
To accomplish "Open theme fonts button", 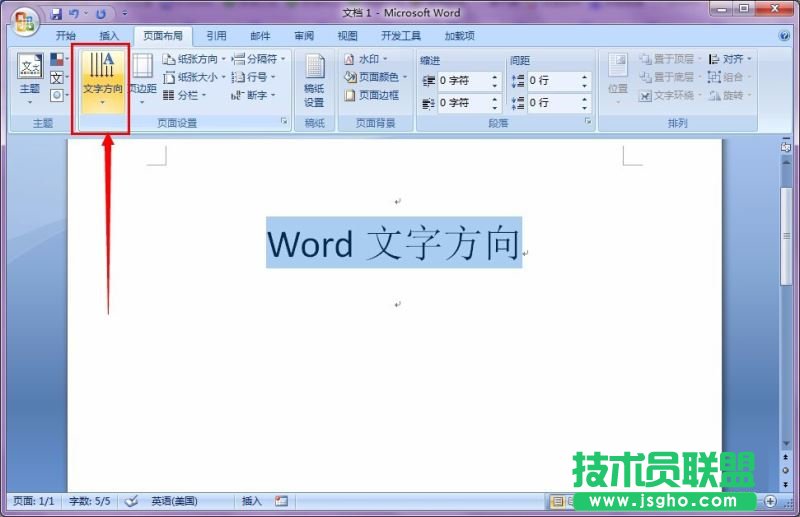I will point(58,78).
